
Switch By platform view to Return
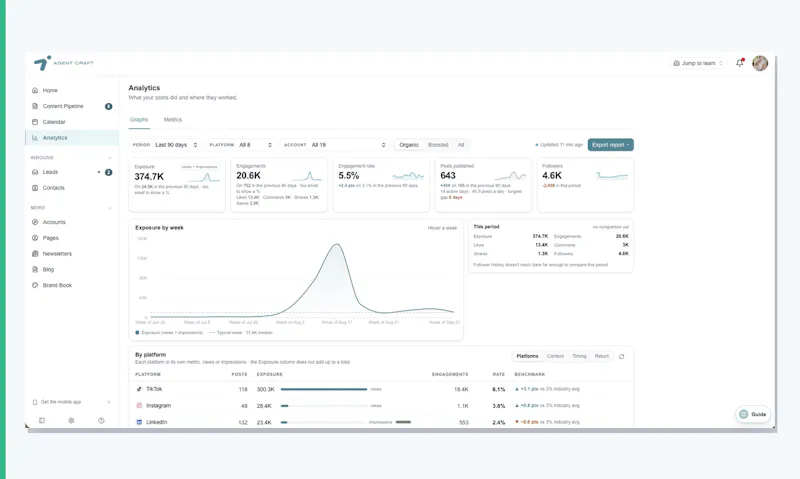point(602,356)
